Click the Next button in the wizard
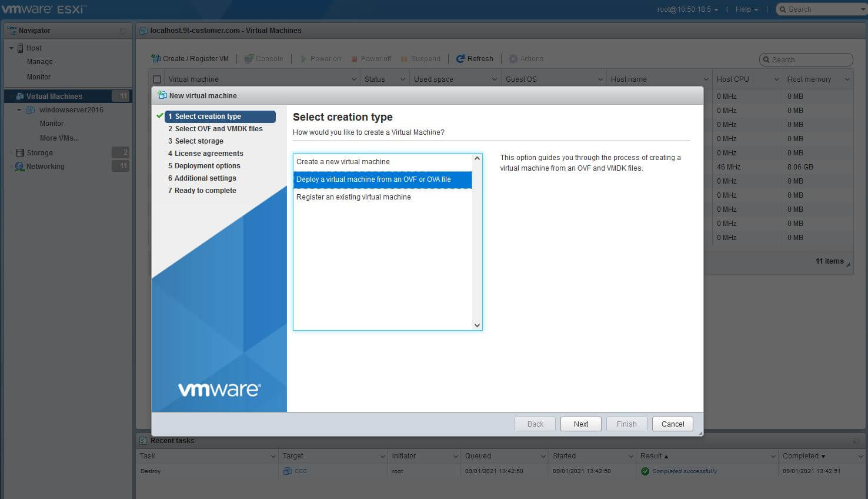This screenshot has height=499, width=868. [x=580, y=424]
